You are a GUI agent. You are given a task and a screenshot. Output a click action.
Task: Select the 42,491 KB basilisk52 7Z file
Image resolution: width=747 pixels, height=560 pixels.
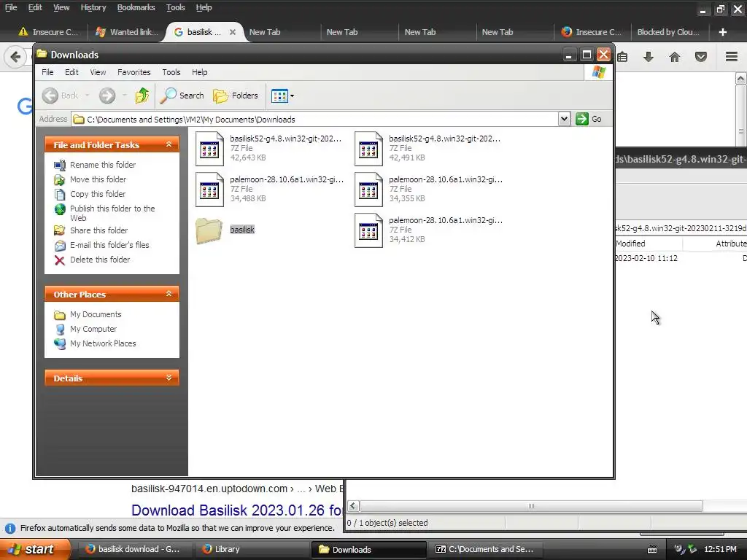[x=427, y=148]
